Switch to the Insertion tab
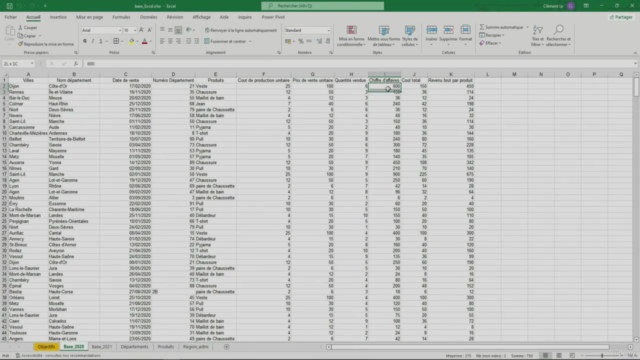Image resolution: width=640 pixels, height=360 pixels. (x=58, y=17)
